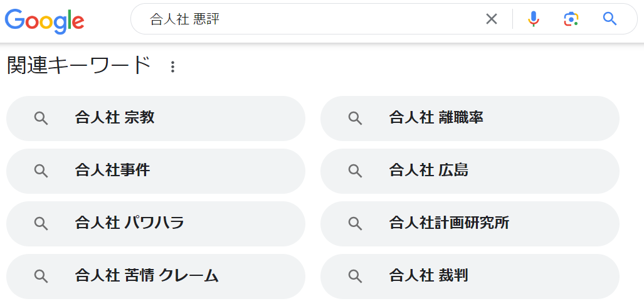Open the 合人社事件 suggestion
Screen dimensions: 644x306
click(156, 171)
